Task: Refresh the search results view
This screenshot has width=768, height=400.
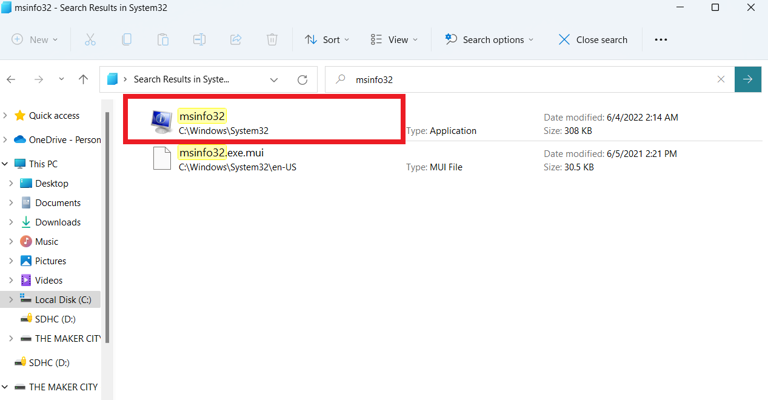Action: pos(302,80)
